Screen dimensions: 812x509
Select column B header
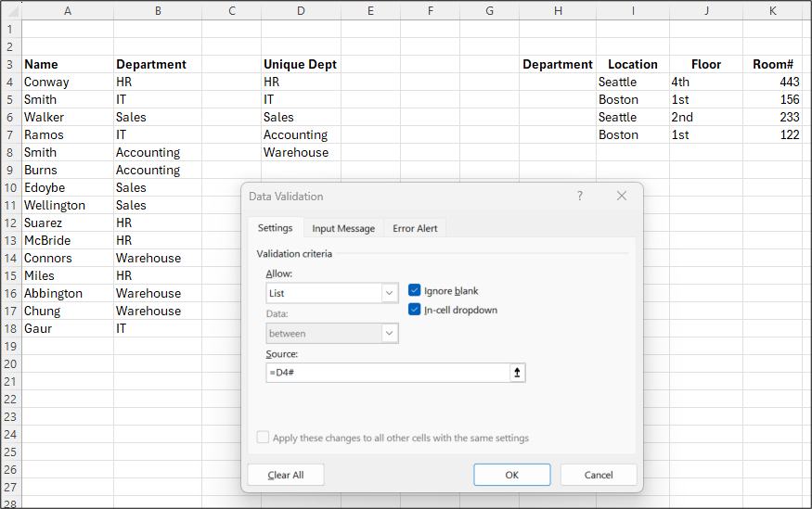point(158,11)
